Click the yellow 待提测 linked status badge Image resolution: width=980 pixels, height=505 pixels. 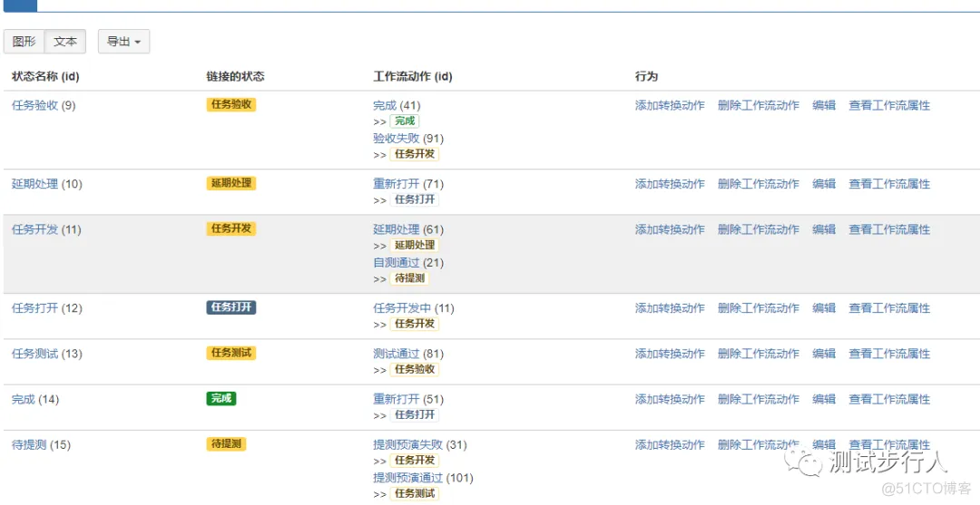226,444
